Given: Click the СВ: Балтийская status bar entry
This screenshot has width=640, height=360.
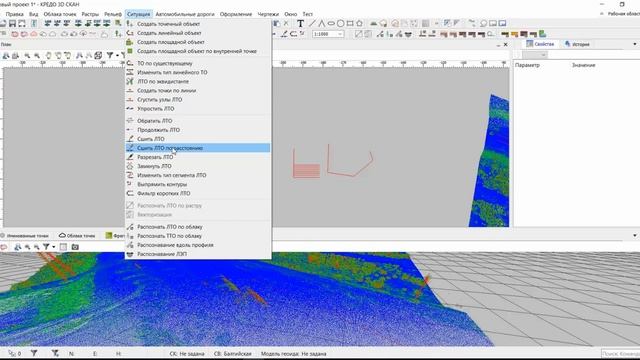Looking at the screenshot, I should pos(233,353).
